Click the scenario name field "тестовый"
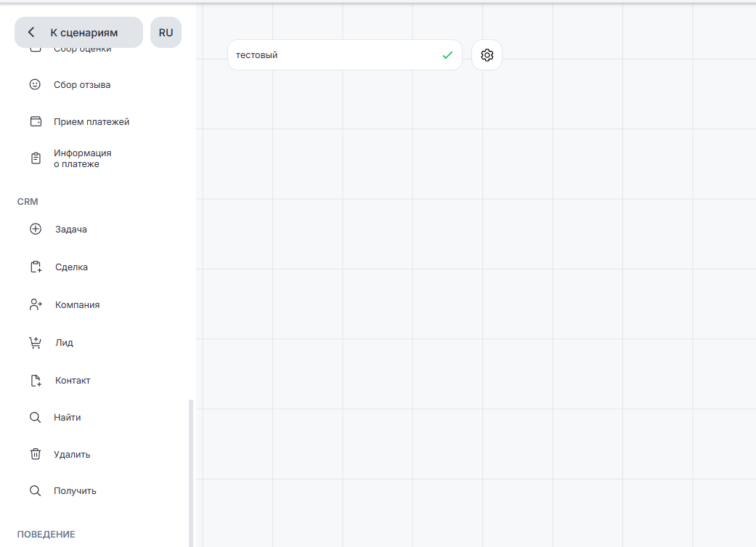The height and width of the screenshot is (547, 756). coord(334,55)
